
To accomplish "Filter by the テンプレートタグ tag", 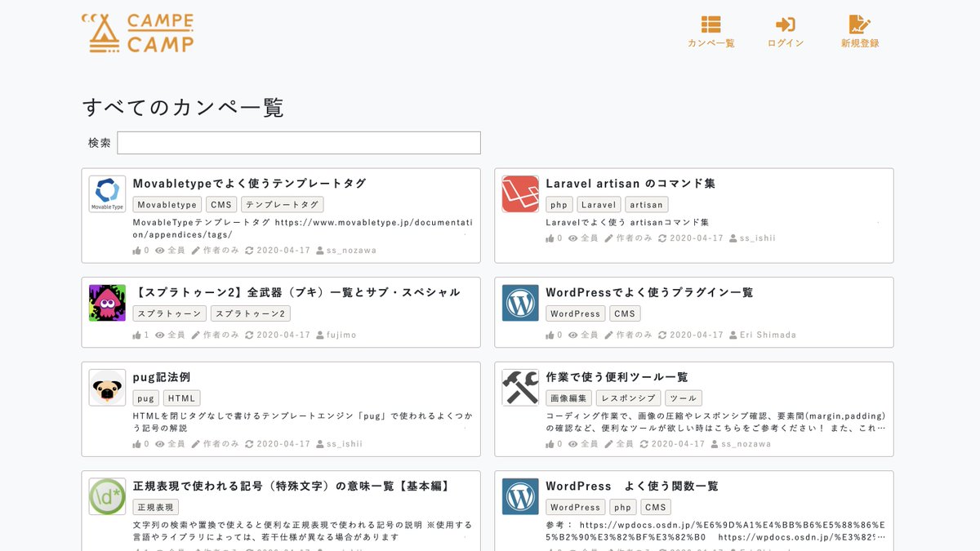I will coord(282,205).
